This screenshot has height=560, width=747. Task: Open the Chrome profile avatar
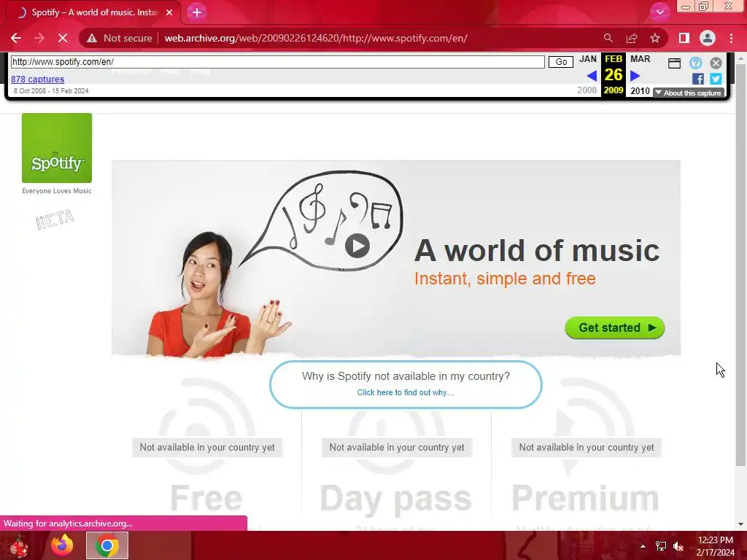(708, 38)
